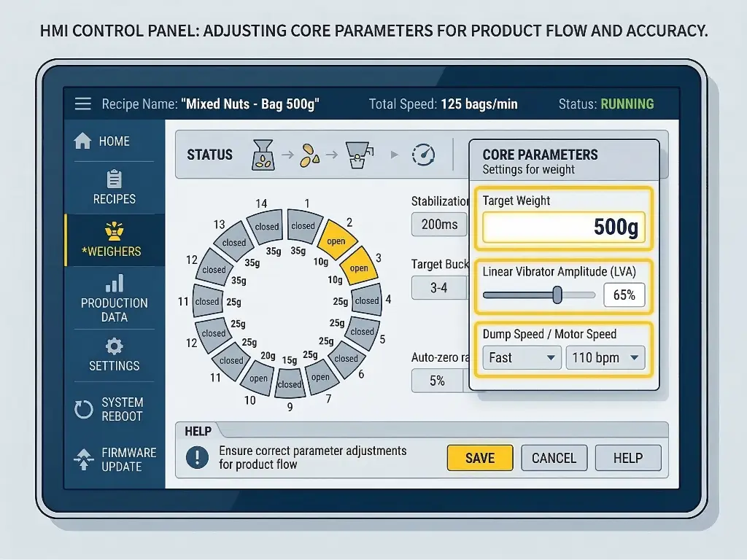Screen dimensions: 747x560
Task: Click the gauge icon in status bar
Action: pos(423,154)
